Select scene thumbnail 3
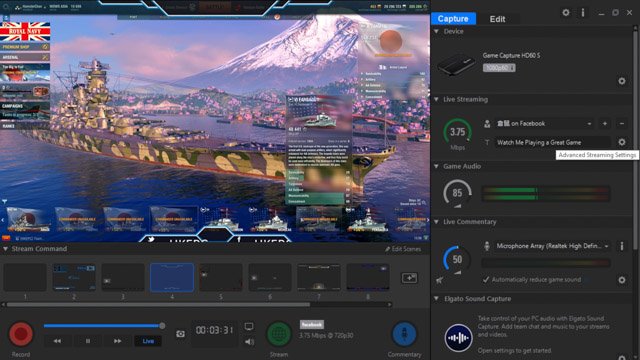The height and width of the screenshot is (360, 640). pyautogui.click(x=123, y=278)
